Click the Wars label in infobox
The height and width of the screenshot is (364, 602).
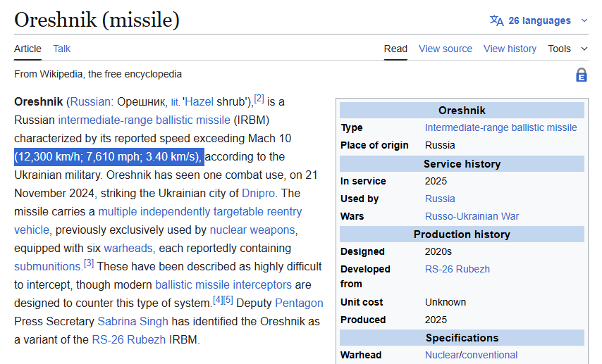point(352,216)
